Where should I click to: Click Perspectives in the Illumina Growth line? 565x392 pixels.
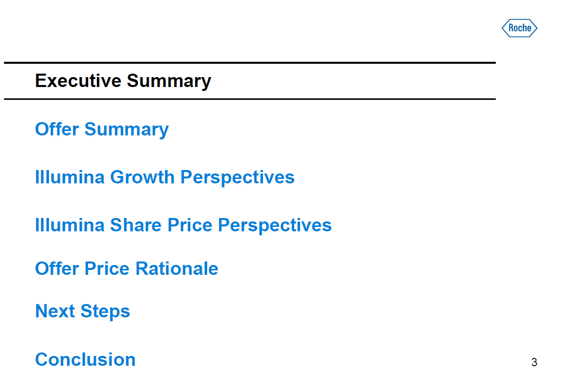(237, 177)
